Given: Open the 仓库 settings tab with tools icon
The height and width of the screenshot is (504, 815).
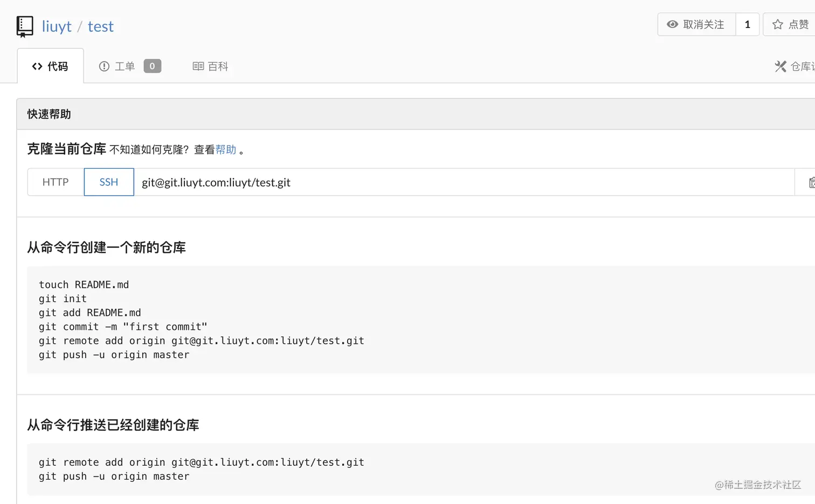Looking at the screenshot, I should click(x=795, y=66).
